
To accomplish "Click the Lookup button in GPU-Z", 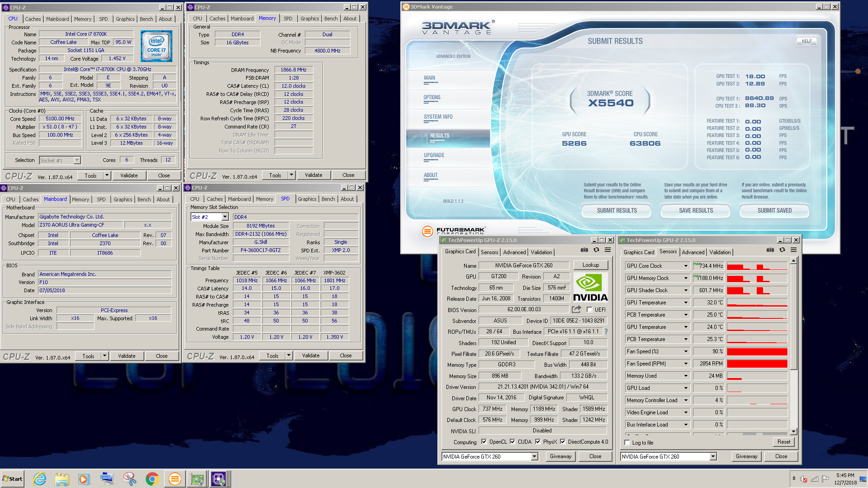I will click(591, 265).
